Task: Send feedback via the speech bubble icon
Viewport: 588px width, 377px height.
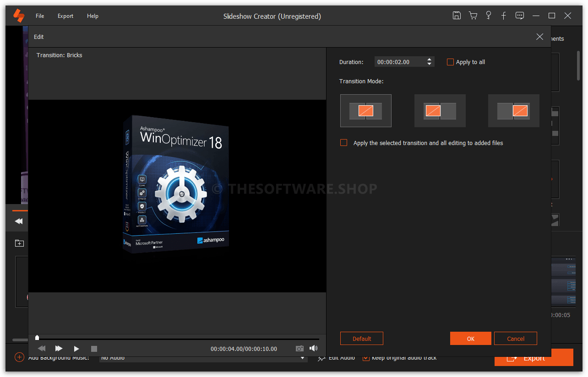Action: point(520,15)
